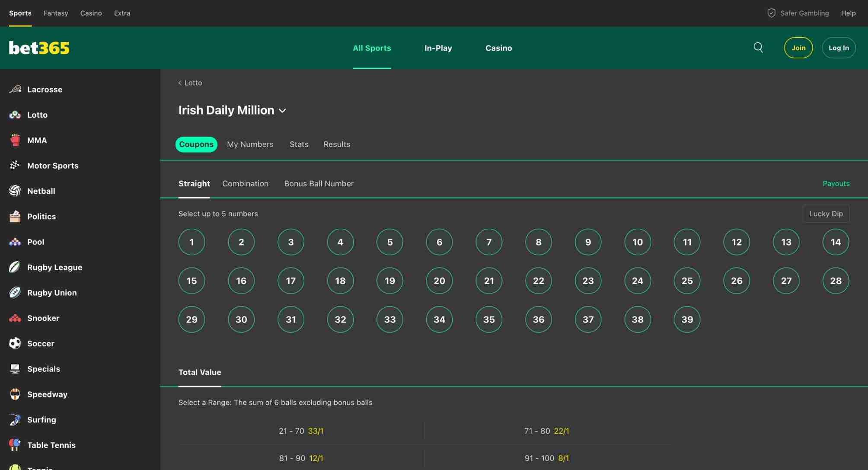This screenshot has width=868, height=470.
Task: Switch to the Results tab
Action: pyautogui.click(x=337, y=144)
